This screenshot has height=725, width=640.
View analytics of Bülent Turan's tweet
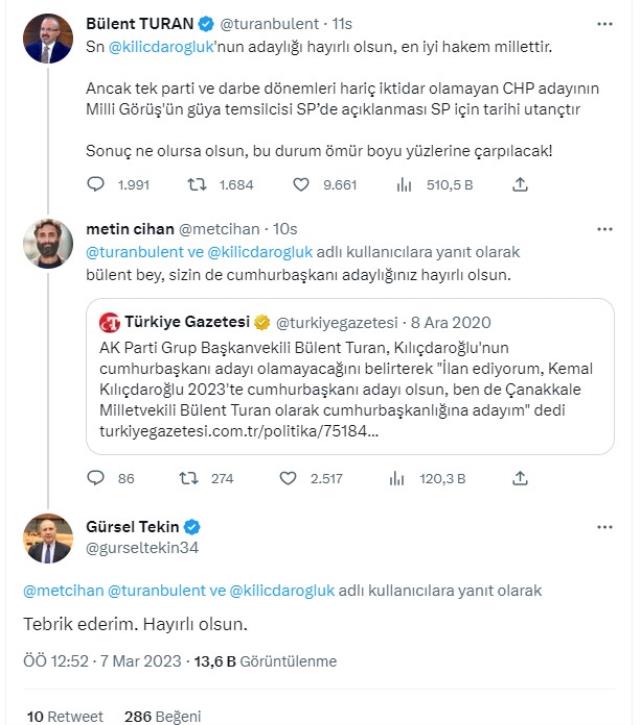405,185
